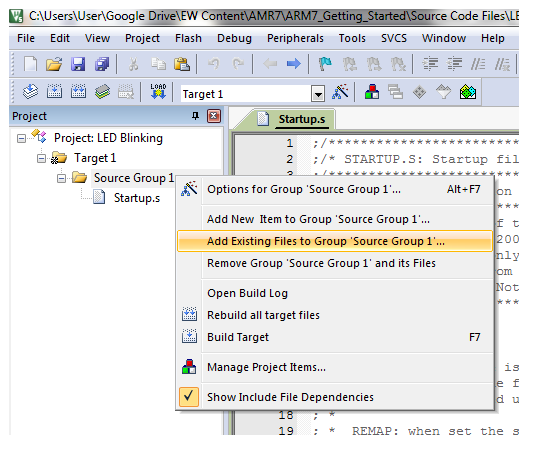
Task: Click the Navigate Backwards arrow
Action: [270, 64]
